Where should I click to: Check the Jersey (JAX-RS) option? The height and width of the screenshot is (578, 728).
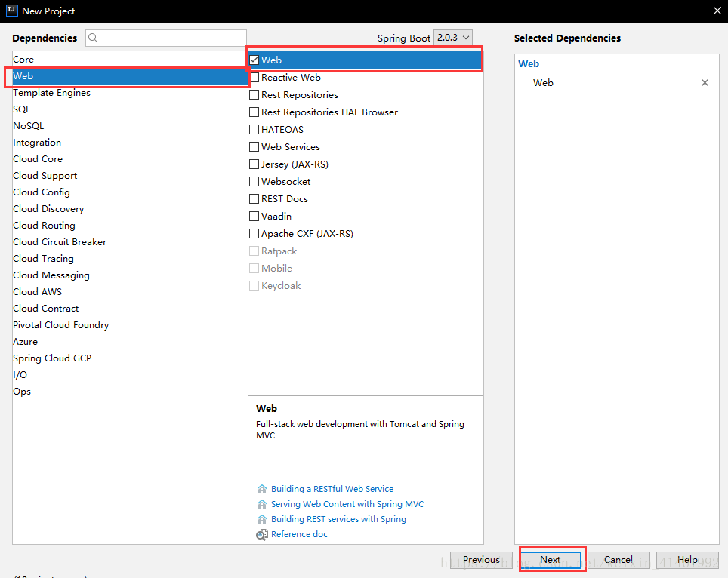click(x=254, y=164)
